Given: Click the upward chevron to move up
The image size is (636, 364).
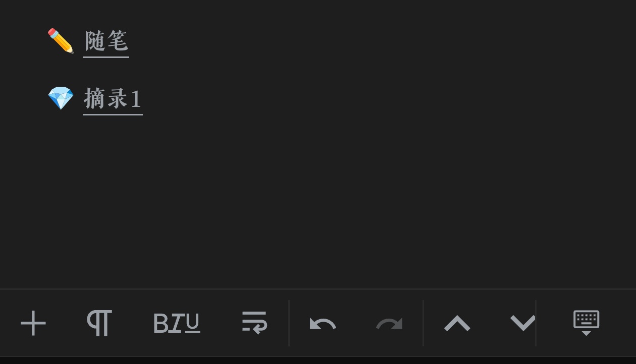Looking at the screenshot, I should tap(457, 323).
